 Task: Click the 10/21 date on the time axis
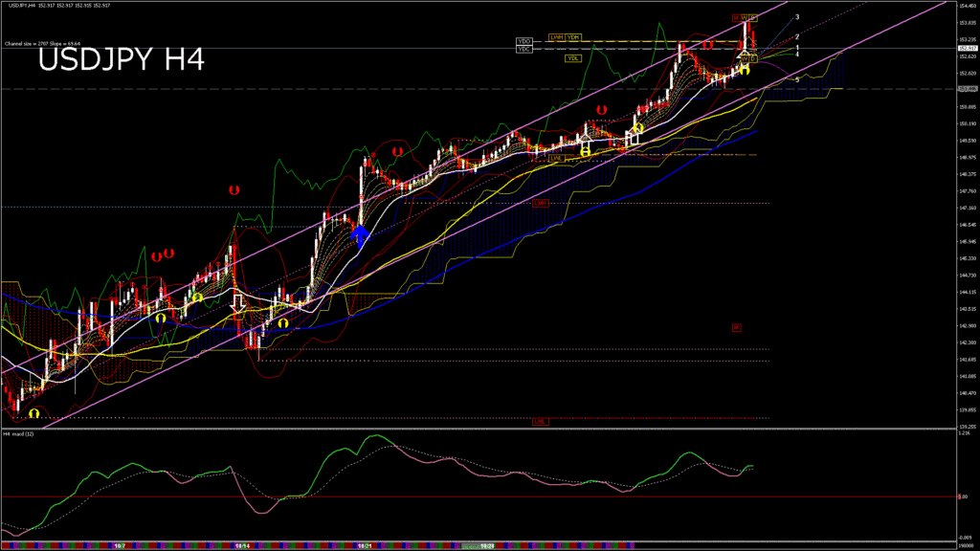365,546
